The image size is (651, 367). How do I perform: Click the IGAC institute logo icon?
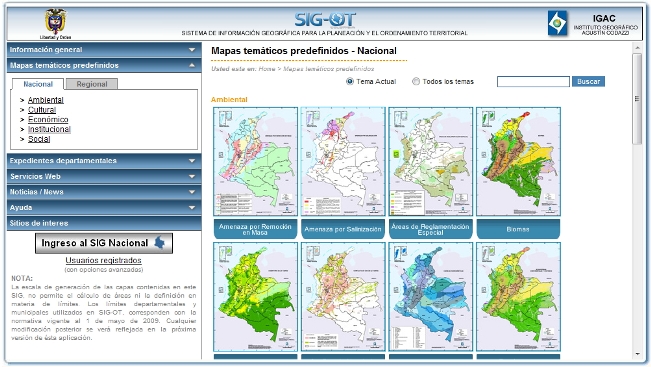click(x=557, y=23)
